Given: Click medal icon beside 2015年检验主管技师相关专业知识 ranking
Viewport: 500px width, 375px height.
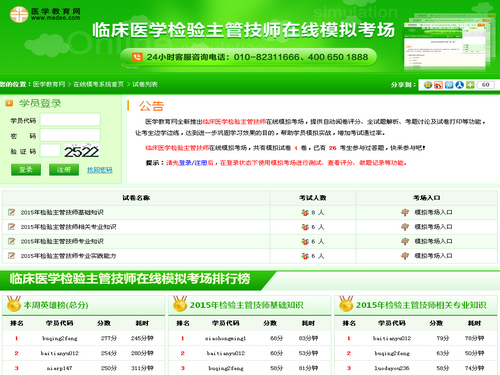Looking at the screenshot, I should [346, 304].
